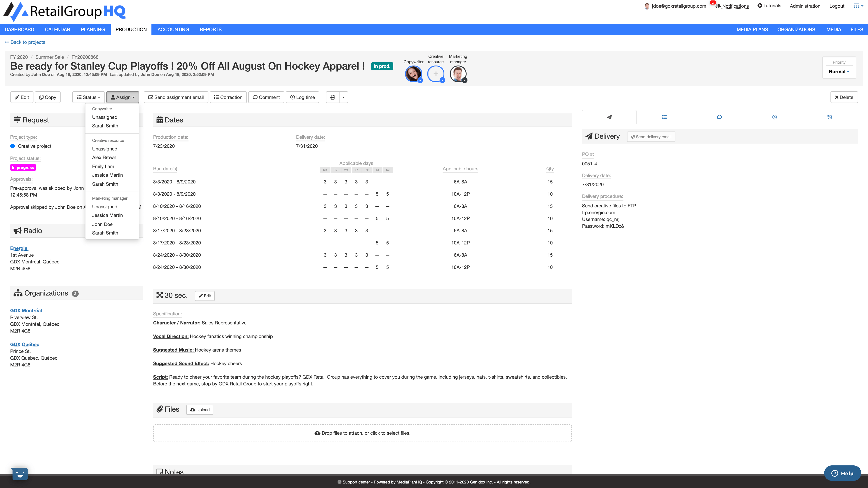The height and width of the screenshot is (488, 868).
Task: Open the comments speech bubble tab
Action: coord(719,117)
